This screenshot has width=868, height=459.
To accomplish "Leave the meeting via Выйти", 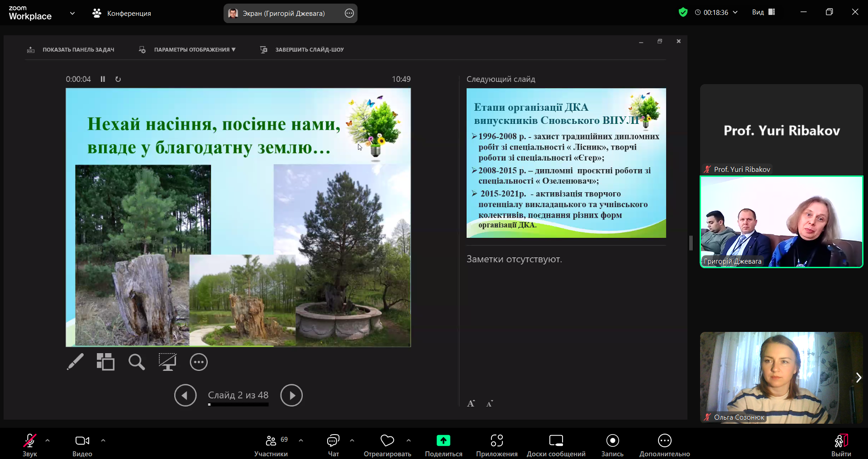I will [x=841, y=445].
